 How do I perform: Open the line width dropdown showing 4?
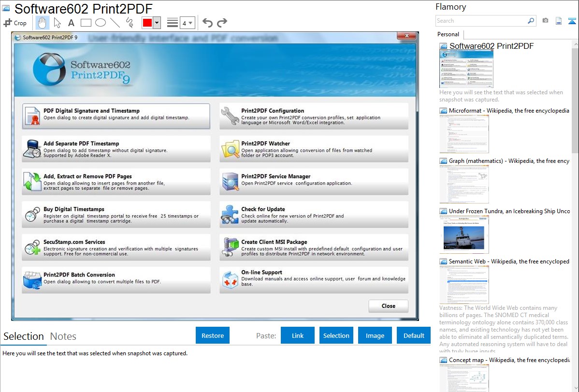click(x=187, y=23)
